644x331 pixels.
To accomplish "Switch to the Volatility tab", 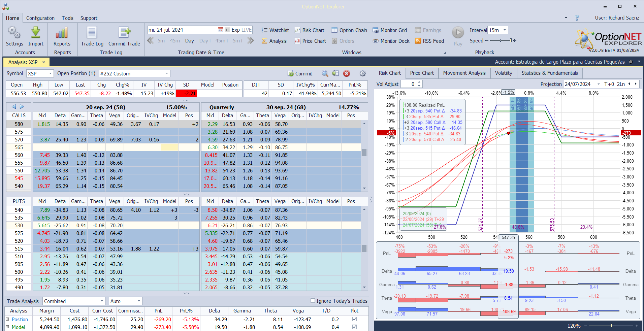I will pyautogui.click(x=503, y=73).
